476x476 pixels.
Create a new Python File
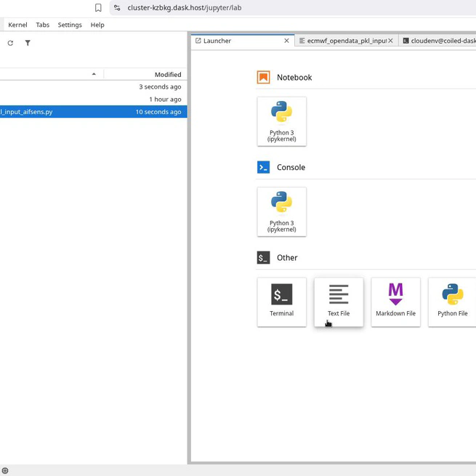[x=452, y=302]
